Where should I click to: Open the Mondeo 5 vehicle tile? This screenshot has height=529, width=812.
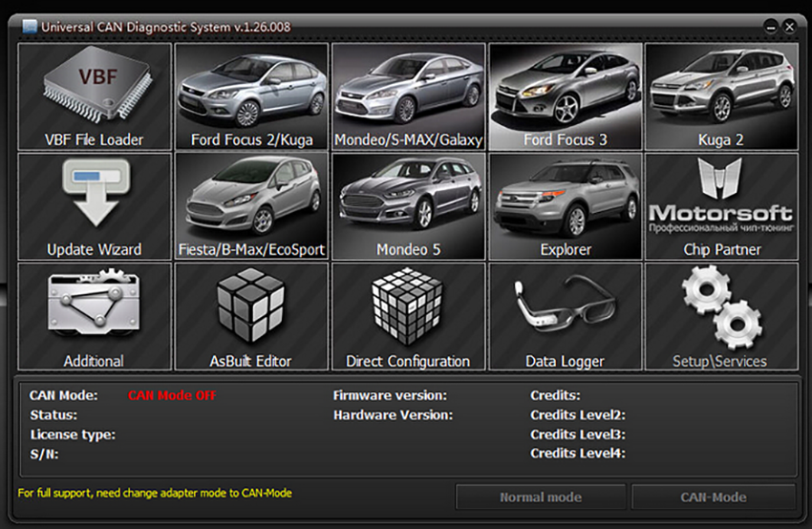point(409,206)
